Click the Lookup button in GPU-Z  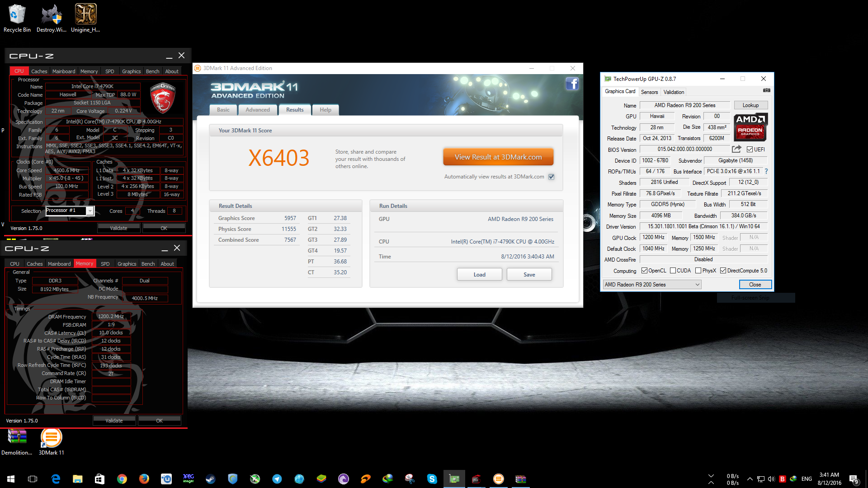[750, 105]
